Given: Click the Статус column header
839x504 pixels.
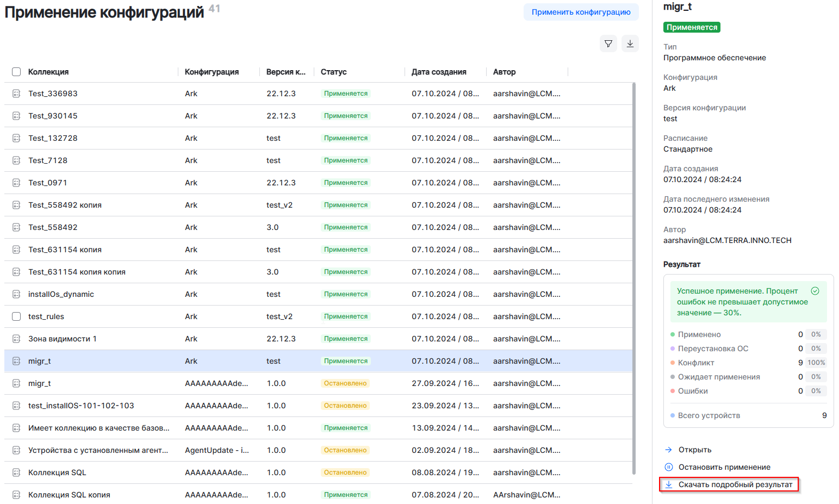Looking at the screenshot, I should 333,72.
